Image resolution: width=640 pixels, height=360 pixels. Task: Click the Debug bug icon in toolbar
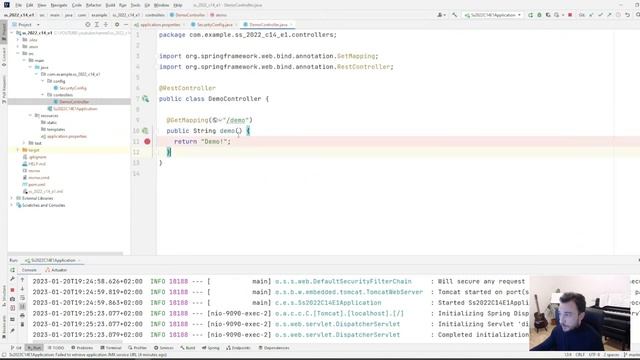[539, 15]
